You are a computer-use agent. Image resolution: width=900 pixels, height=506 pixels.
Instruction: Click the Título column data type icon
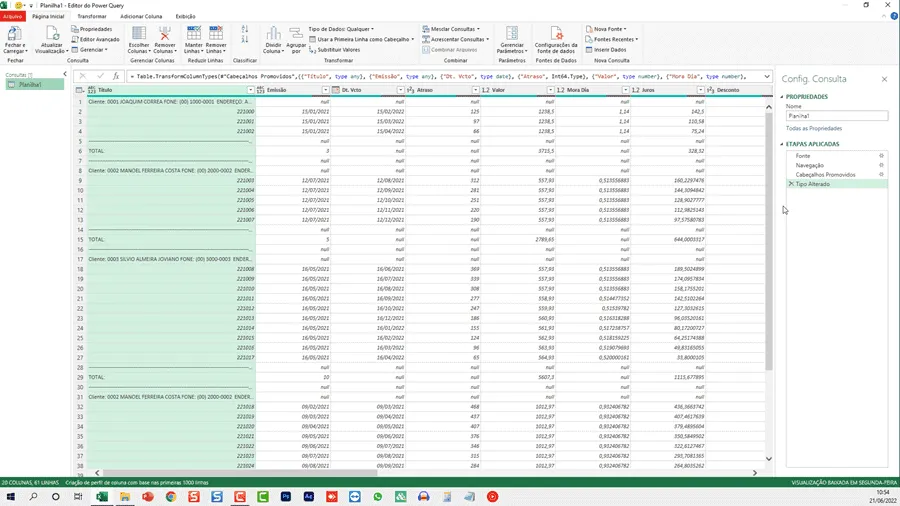tap(91, 90)
